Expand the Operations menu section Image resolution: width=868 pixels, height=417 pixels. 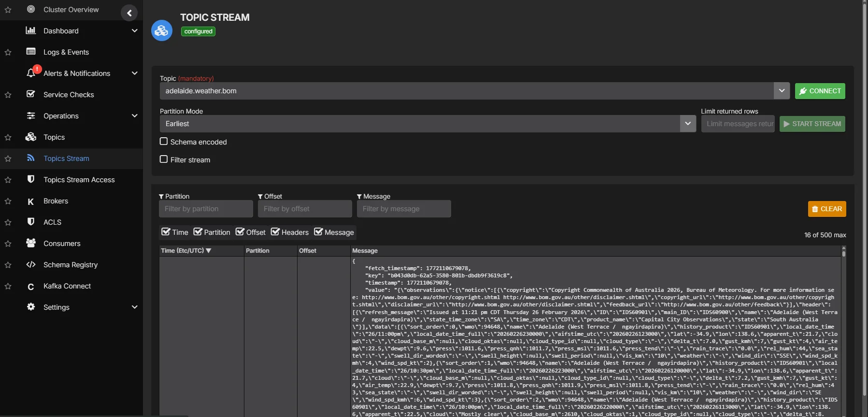pos(134,116)
